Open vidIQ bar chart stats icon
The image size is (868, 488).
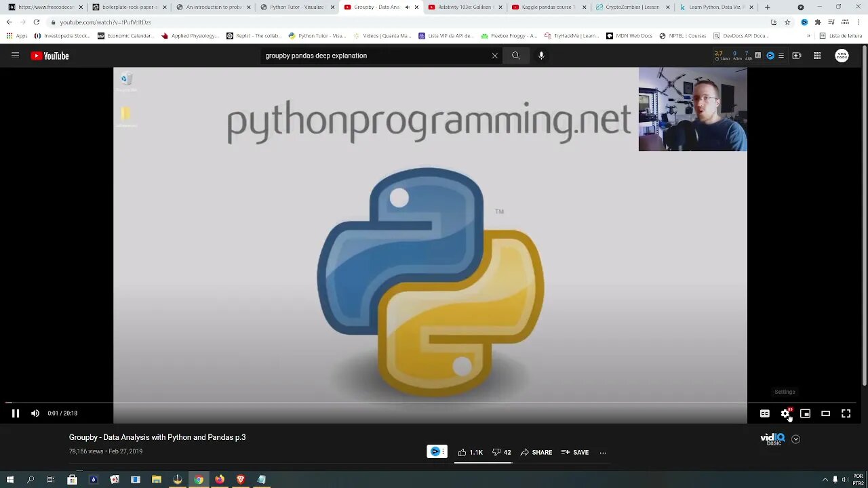(757, 56)
